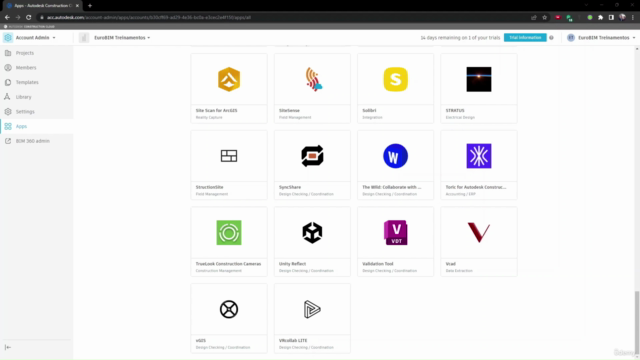The height and width of the screenshot is (360, 640).
Task: Select Apps in sidebar
Action: click(37, 127)
